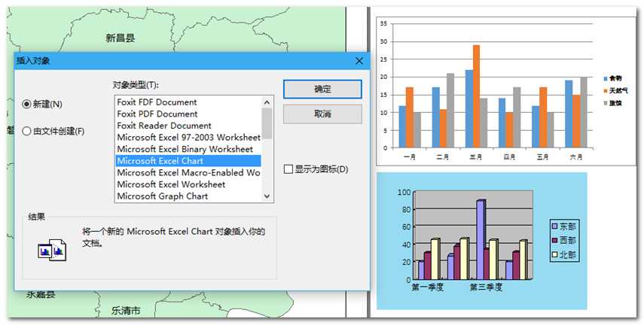Viewport: 644px width, 325px height.
Task: Click the 新昌县 label on the map
Action: coord(120,38)
